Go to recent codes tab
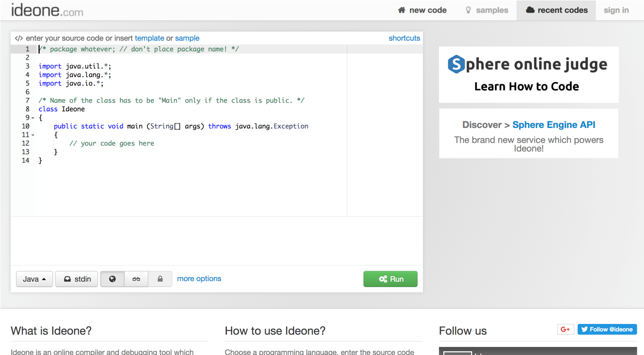The image size is (644, 355). pyautogui.click(x=557, y=10)
